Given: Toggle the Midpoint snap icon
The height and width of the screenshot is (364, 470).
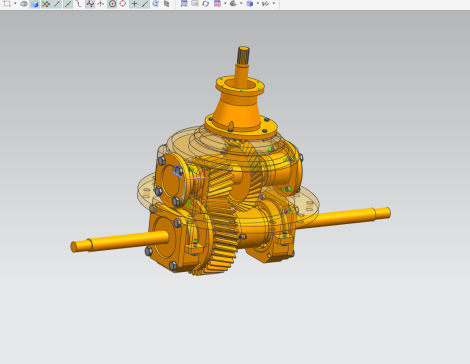Looking at the screenshot, I should 68,4.
